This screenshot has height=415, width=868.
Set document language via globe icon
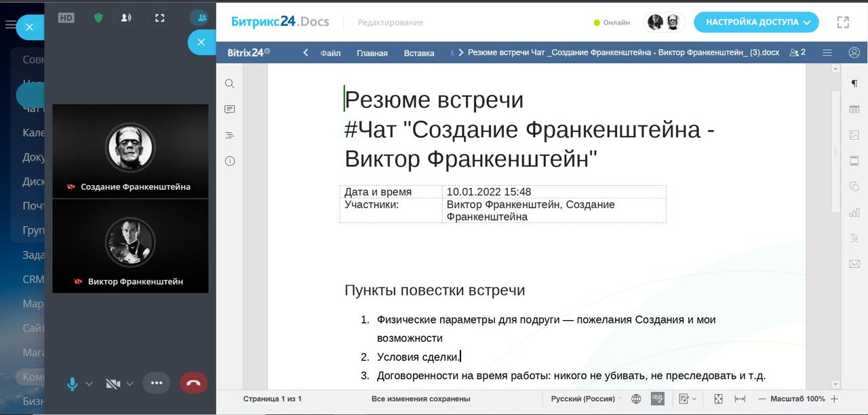[x=636, y=399]
